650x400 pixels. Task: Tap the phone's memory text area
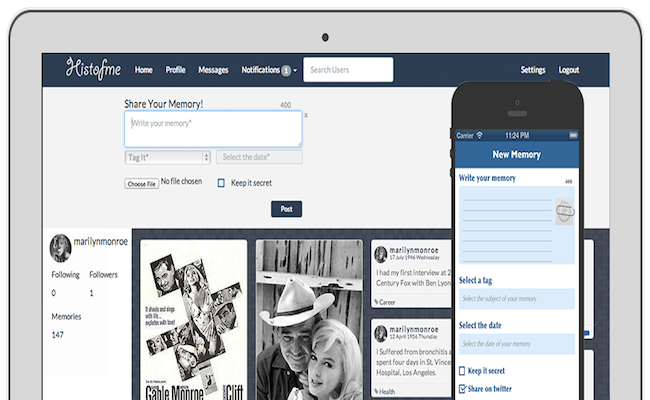click(517, 225)
